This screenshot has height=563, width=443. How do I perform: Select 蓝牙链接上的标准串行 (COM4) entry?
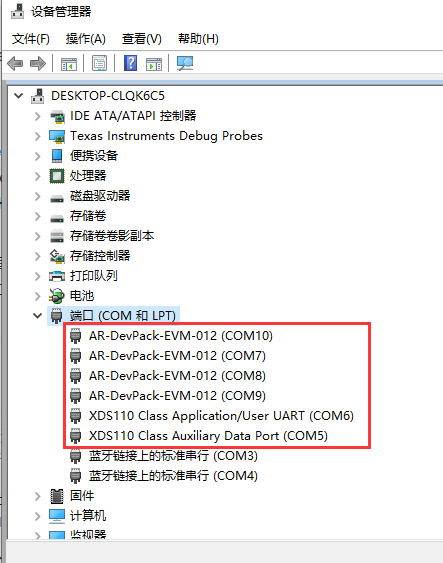pyautogui.click(x=173, y=476)
